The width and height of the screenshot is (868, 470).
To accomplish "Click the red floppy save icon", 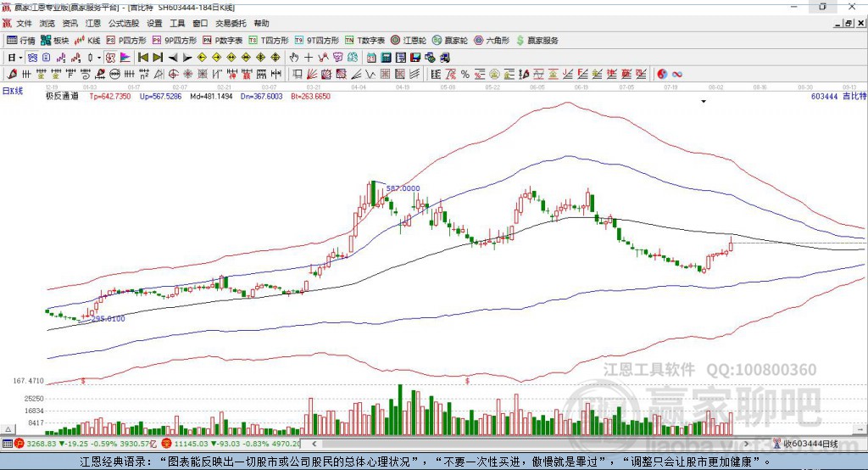I will click(415, 58).
